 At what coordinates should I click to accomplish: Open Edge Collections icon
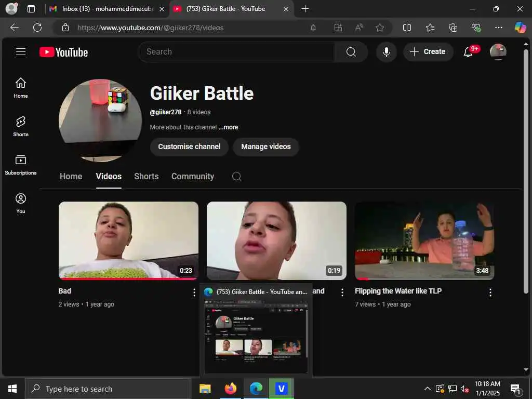pyautogui.click(x=453, y=28)
